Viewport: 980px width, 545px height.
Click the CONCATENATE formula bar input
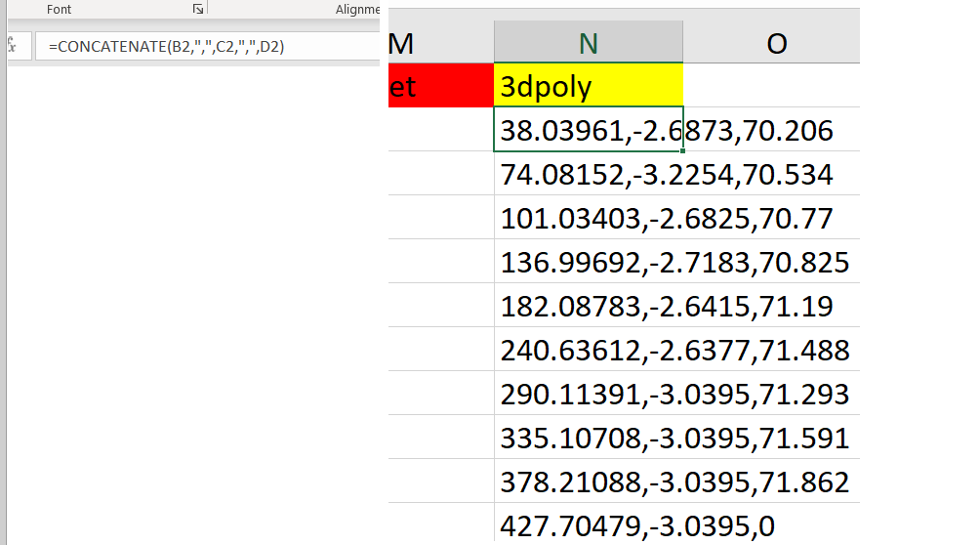[x=208, y=46]
